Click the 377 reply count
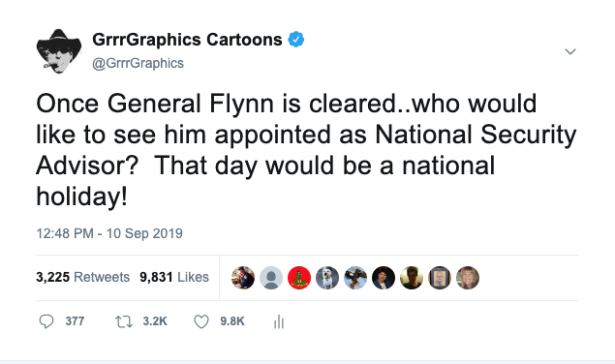 click(75, 321)
